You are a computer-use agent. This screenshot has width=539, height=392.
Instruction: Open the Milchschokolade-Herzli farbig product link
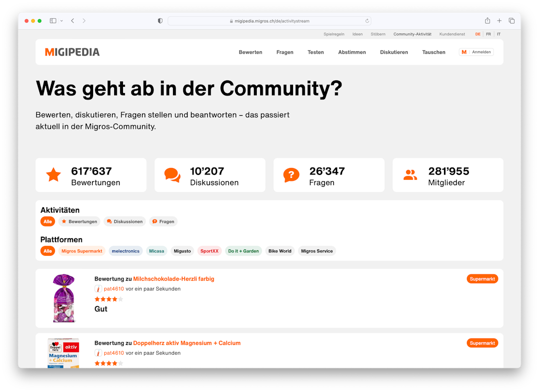173,279
